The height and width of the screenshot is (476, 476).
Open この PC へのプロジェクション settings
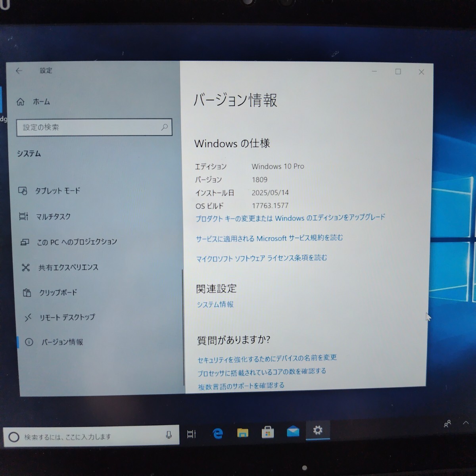69,242
